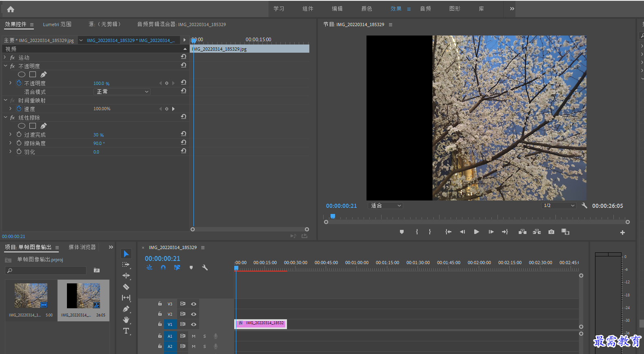Viewport: 644px width, 354px height.
Task: Collapse the Time Remapping group
Action: click(x=5, y=100)
